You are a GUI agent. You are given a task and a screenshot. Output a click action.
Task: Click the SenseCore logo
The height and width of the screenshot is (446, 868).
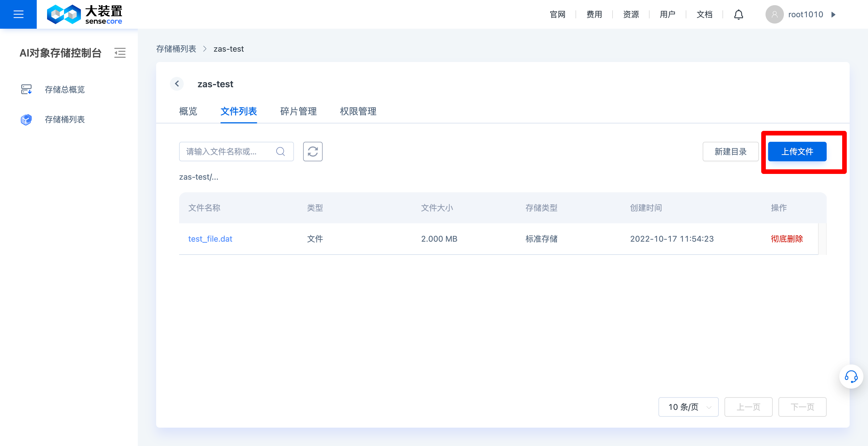(x=85, y=14)
